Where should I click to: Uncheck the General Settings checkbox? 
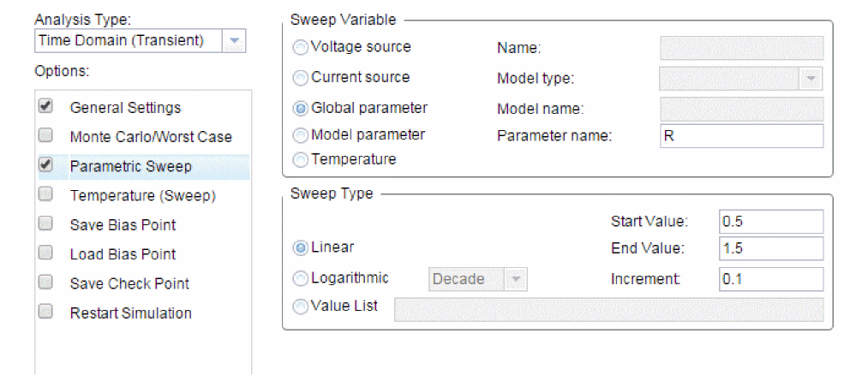coord(46,107)
